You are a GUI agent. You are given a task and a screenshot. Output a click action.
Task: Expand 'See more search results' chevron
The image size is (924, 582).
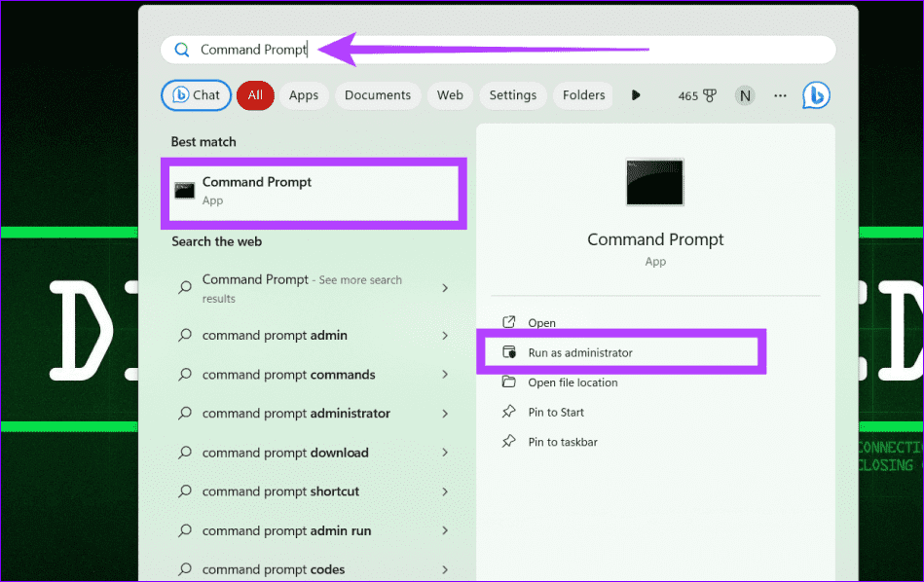445,288
